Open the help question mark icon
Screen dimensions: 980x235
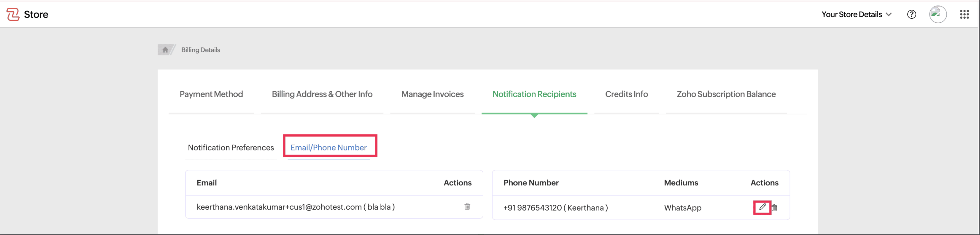click(911, 14)
